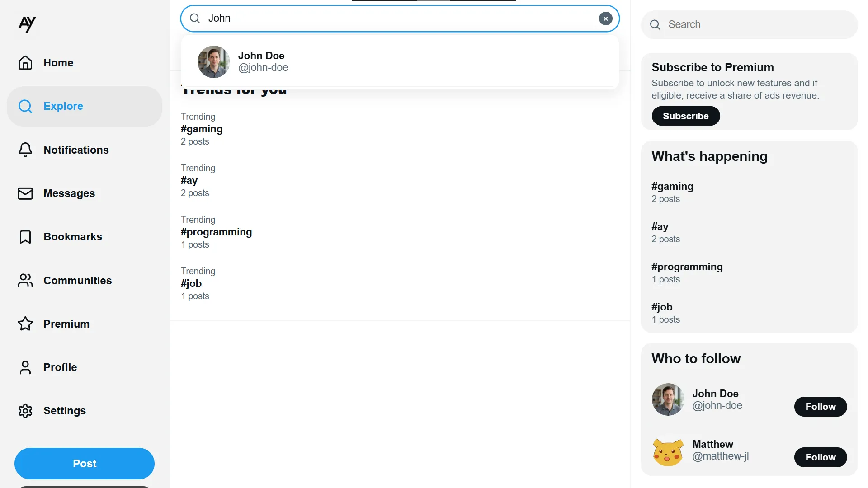Select John Doe search suggestion
868x488 pixels.
(x=262, y=61)
